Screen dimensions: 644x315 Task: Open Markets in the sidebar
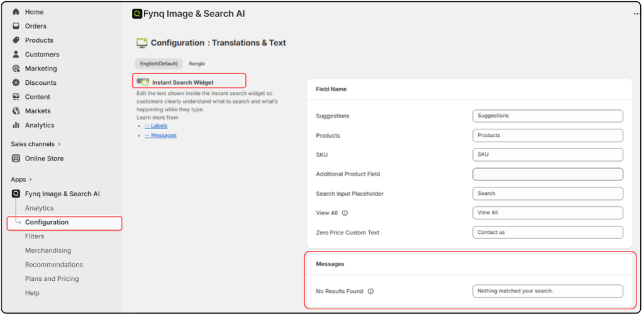[x=38, y=111]
